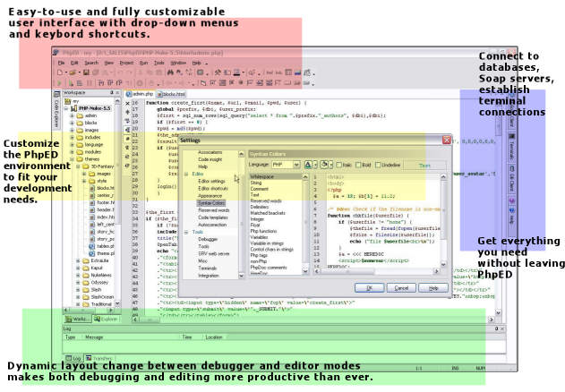The image size is (565, 392).
Task: Click the scroll-down arrow of Settings tree
Action: pyautogui.click(x=241, y=276)
